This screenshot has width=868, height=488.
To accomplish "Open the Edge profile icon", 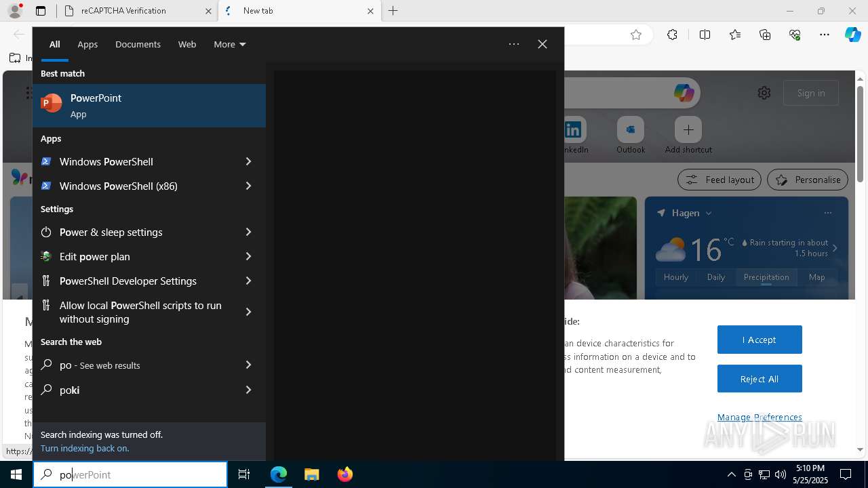I will tap(15, 11).
